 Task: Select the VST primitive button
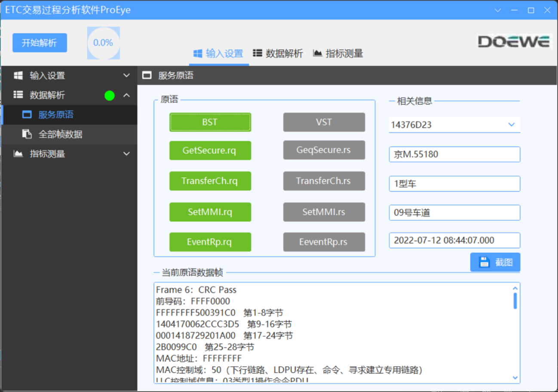click(x=324, y=122)
